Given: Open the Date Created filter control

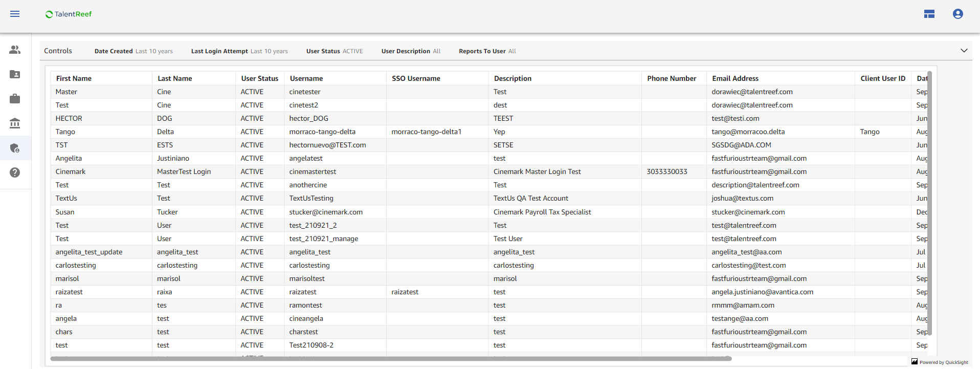Looking at the screenshot, I should (133, 51).
